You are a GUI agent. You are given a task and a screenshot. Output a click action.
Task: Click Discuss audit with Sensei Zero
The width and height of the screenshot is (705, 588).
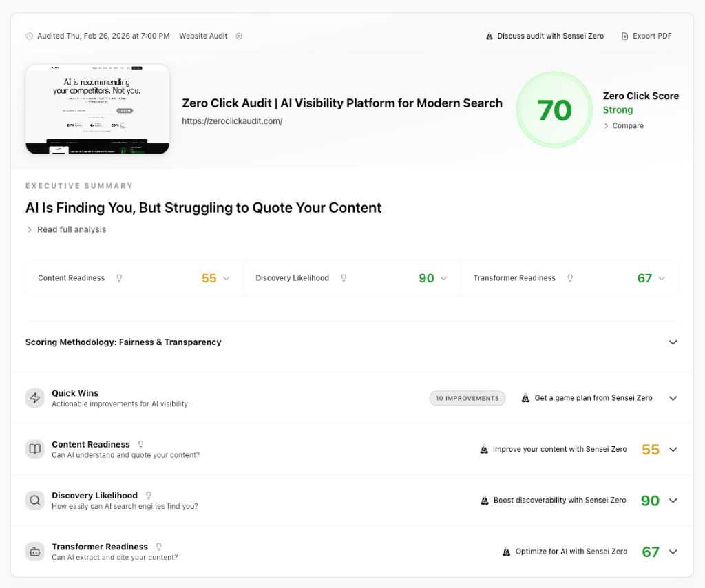[545, 36]
